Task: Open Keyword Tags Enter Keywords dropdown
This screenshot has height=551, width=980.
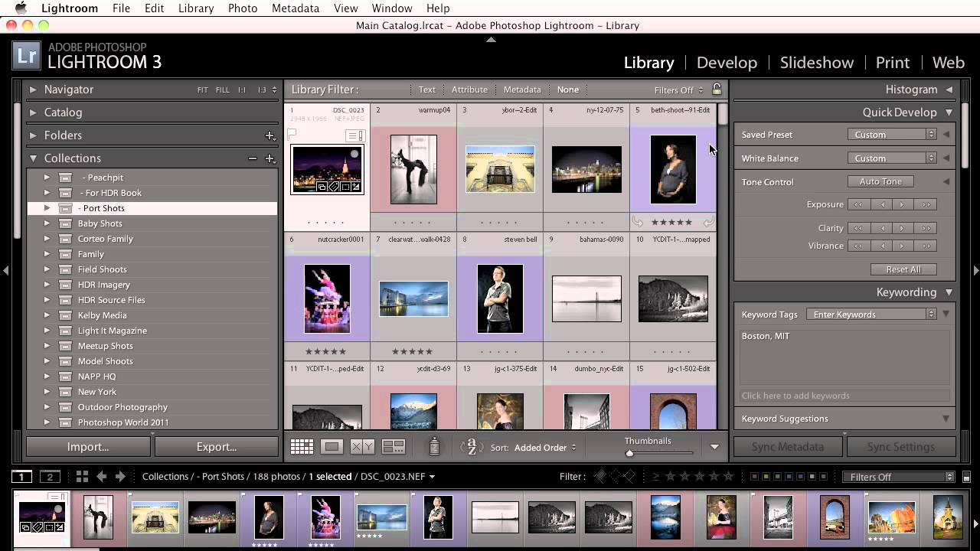Action: click(x=871, y=315)
